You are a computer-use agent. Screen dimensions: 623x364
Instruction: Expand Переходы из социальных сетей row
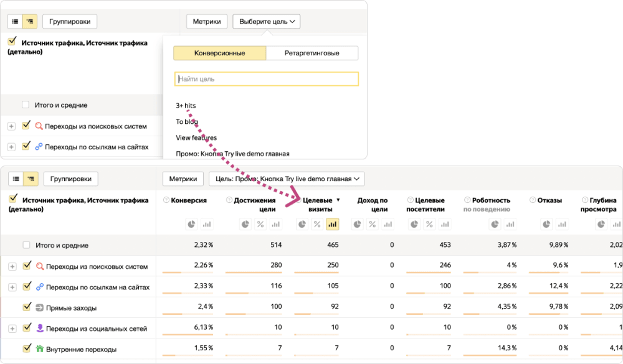(11, 328)
